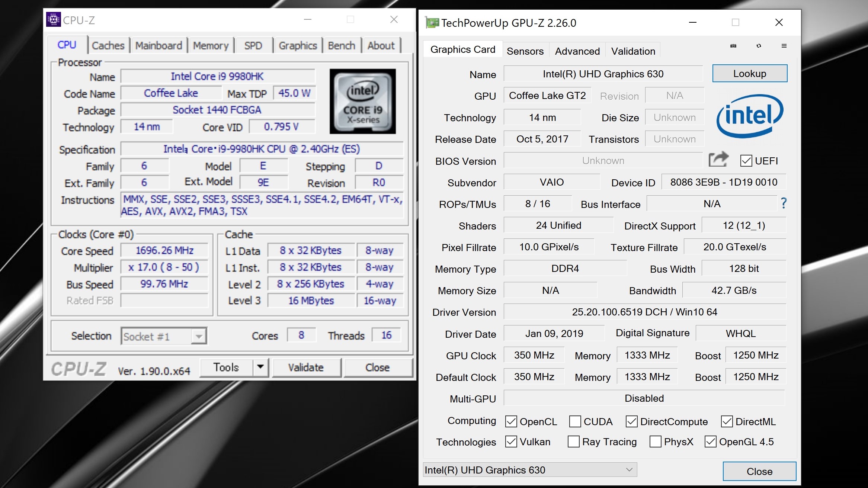Screen dimensions: 868x488
Task: Toggle the DirectCompute checkbox
Action: point(631,421)
